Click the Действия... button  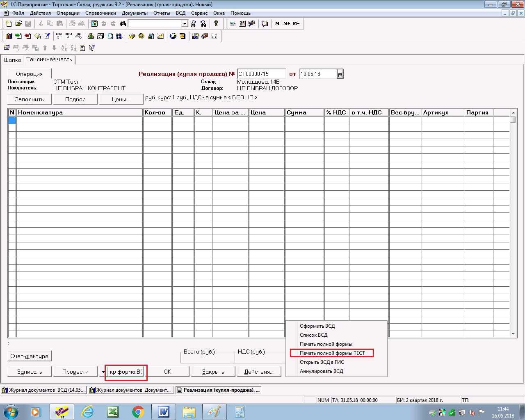tap(259, 372)
